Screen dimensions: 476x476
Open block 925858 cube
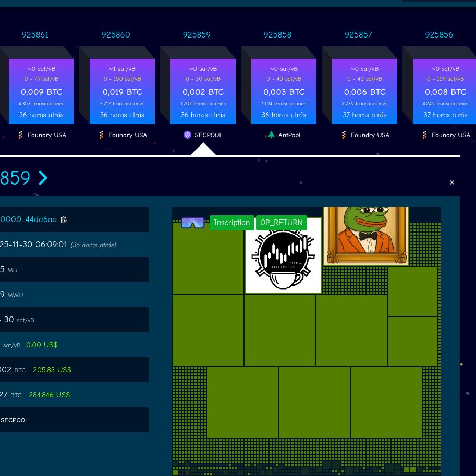pos(284,91)
